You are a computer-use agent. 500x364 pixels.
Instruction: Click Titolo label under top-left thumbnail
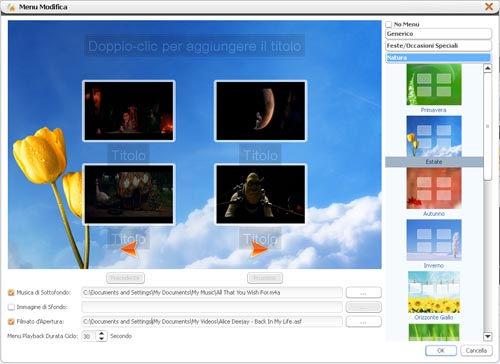click(128, 155)
